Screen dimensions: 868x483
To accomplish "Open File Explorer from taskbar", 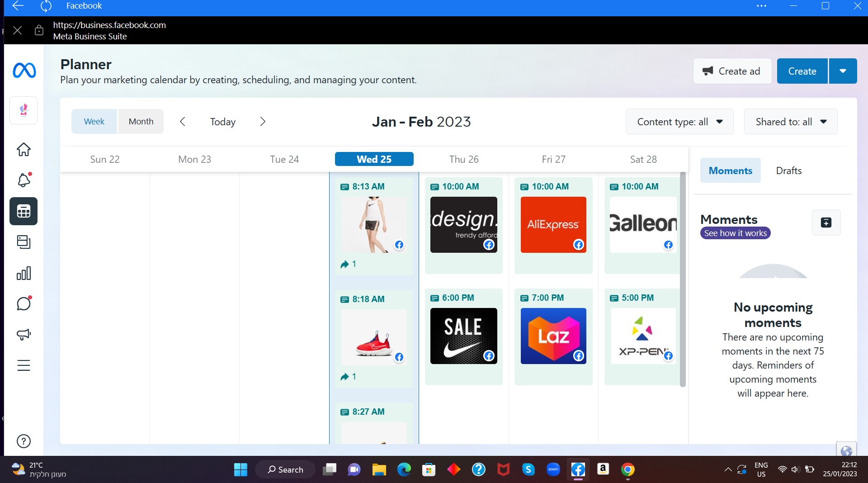I will (379, 470).
